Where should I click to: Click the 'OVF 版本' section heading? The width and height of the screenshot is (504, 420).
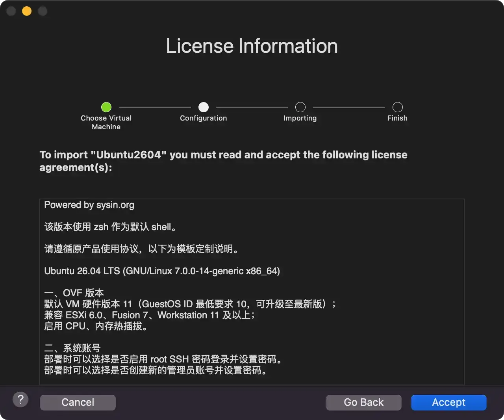click(x=74, y=293)
